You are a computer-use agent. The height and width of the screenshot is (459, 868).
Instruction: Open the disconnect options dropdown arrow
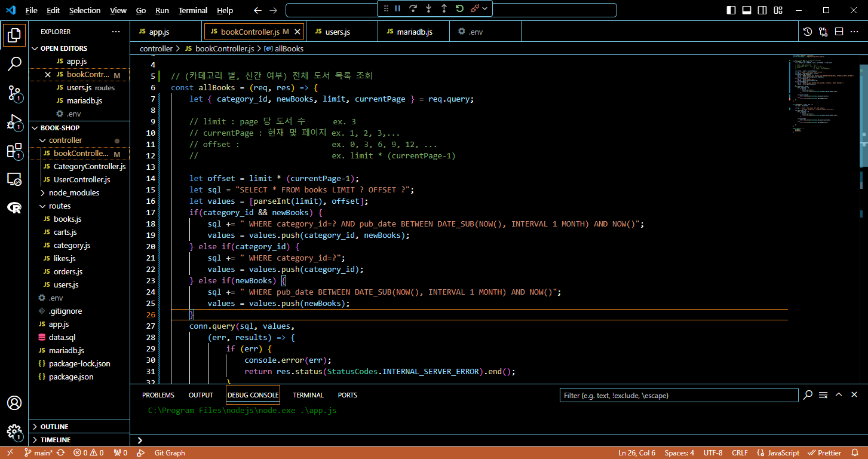[485, 8]
